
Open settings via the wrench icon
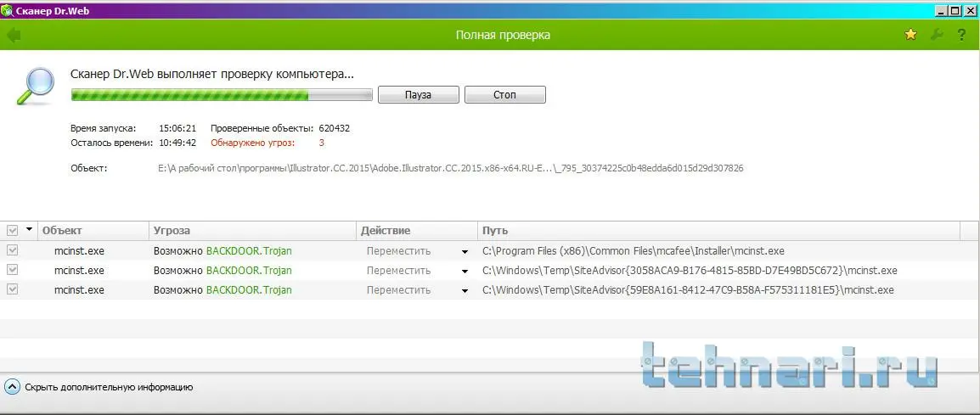936,35
